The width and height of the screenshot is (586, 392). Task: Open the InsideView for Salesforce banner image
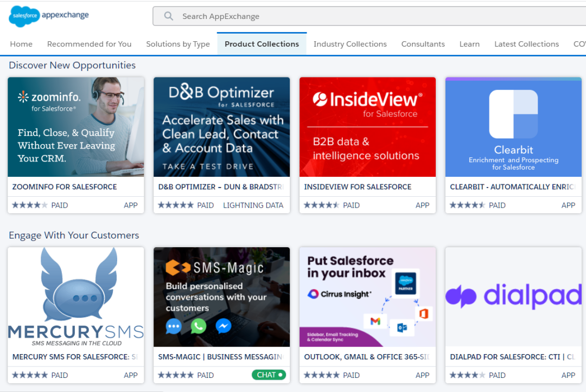[367, 127]
